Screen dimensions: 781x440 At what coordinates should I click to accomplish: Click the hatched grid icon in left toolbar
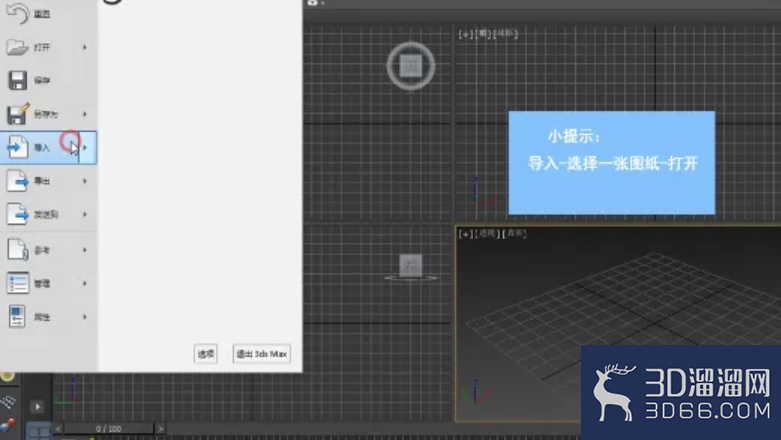coord(8,402)
